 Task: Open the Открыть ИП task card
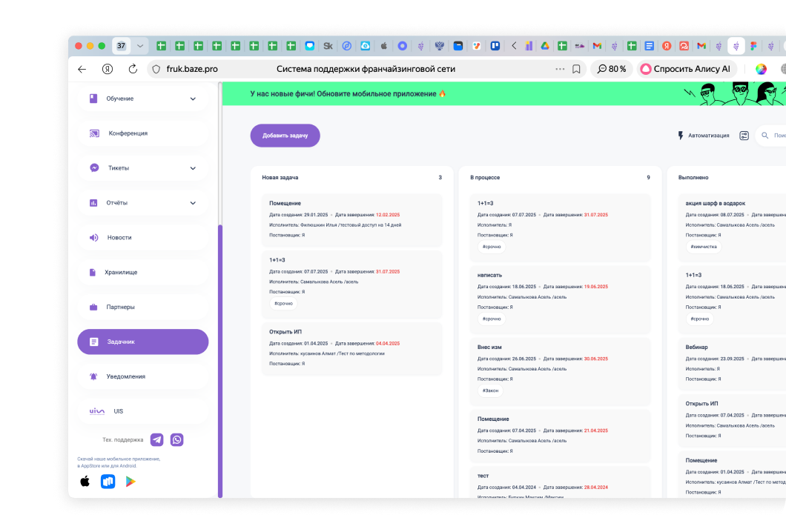[351, 348]
